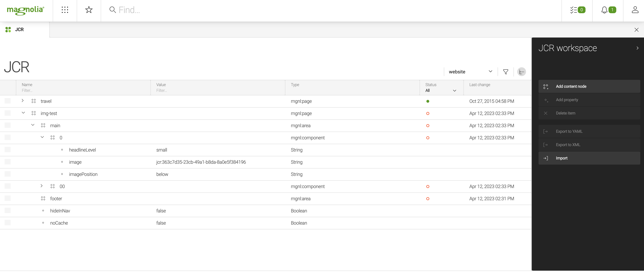Viewport: 644px width, 274px height.
Task: Click the JCR workspace panel expander arrow
Action: pos(637,48)
